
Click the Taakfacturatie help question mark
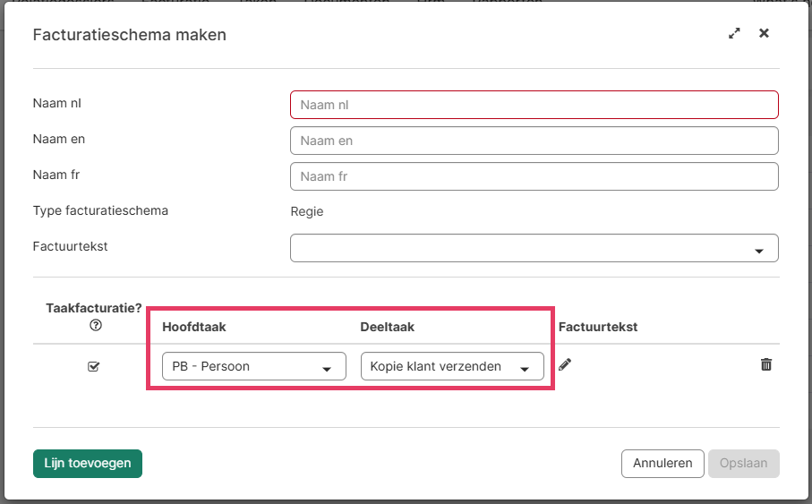[96, 325]
